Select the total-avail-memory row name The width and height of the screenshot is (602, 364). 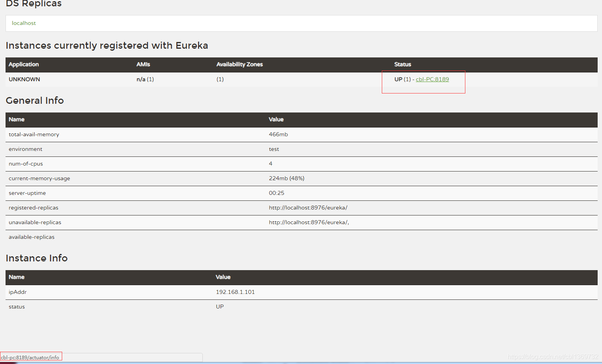34,135
